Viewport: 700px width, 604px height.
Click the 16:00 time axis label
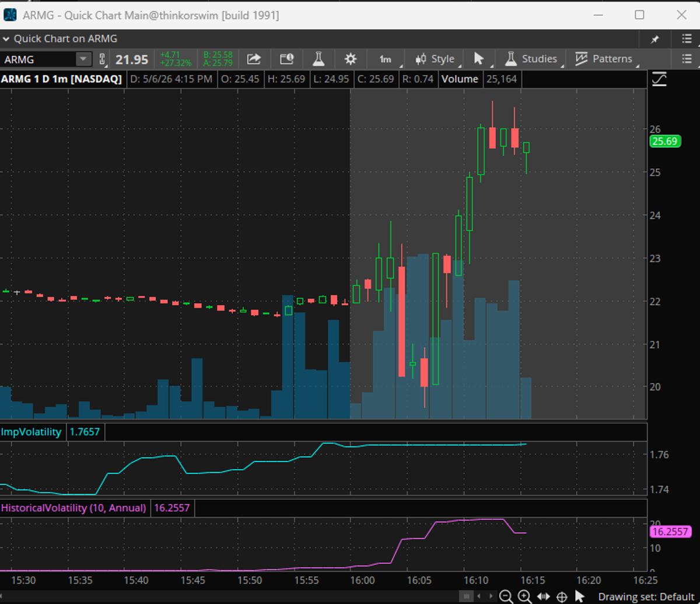(x=363, y=581)
